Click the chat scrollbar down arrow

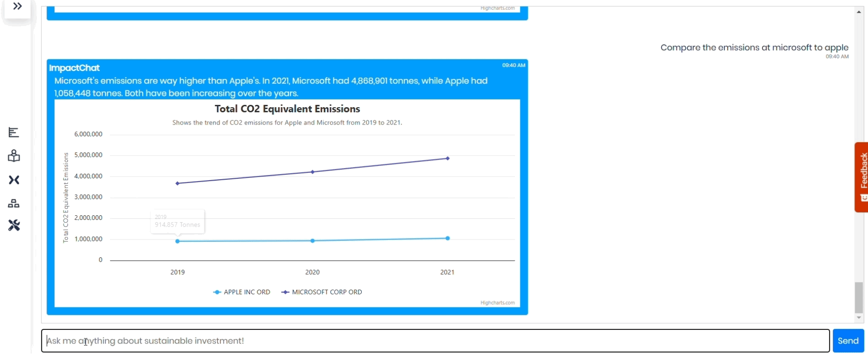859,317
